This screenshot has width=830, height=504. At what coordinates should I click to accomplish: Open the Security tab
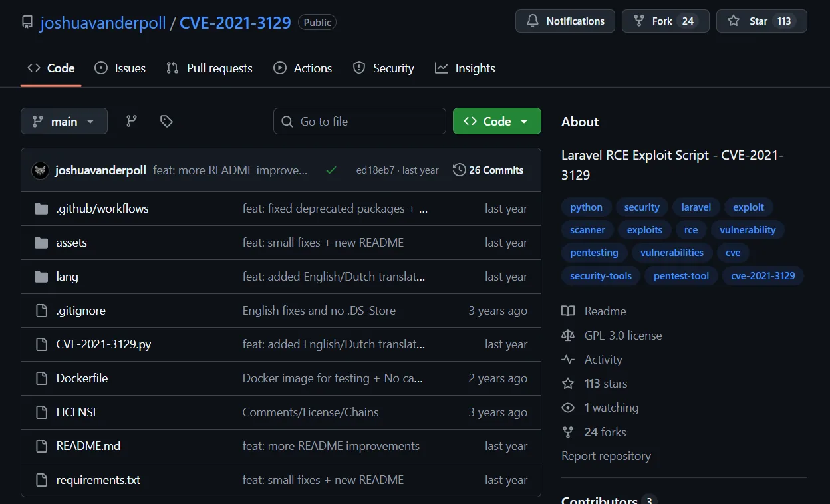coord(384,68)
